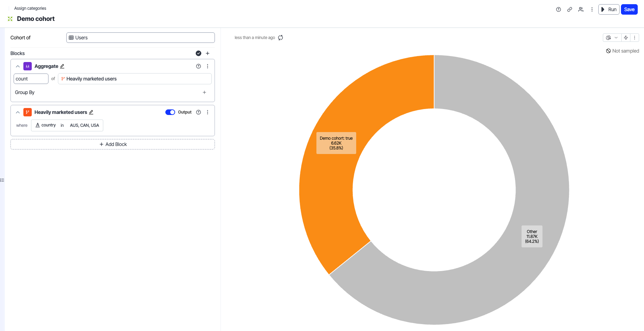
Task: Click the refresh results icon
Action: coord(280,38)
